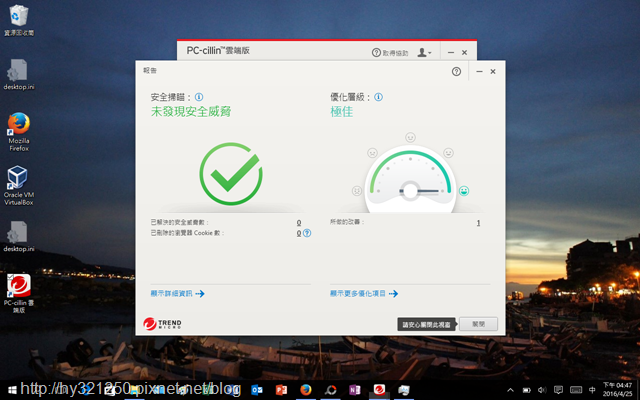The width and height of the screenshot is (640, 400).
Task: Click the sad face at gauge's lowest level
Action: [357, 191]
